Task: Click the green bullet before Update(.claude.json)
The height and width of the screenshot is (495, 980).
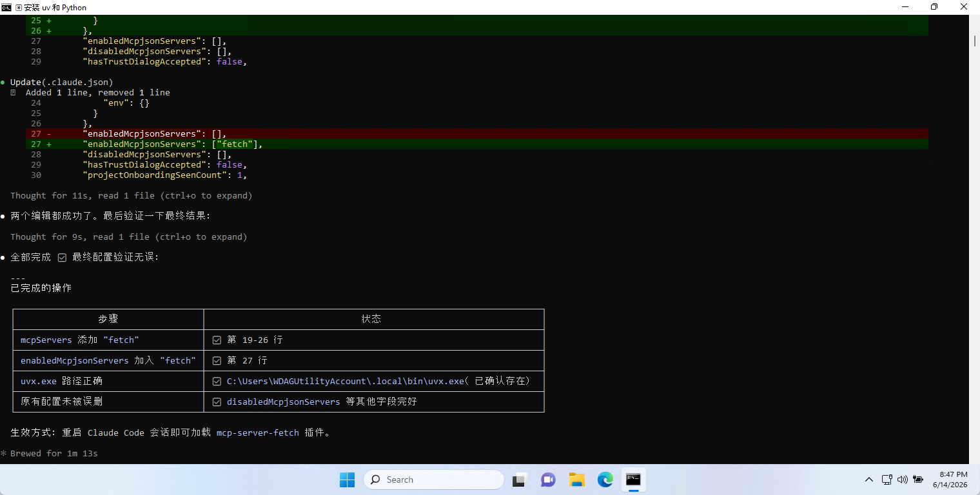Action: click(3, 82)
